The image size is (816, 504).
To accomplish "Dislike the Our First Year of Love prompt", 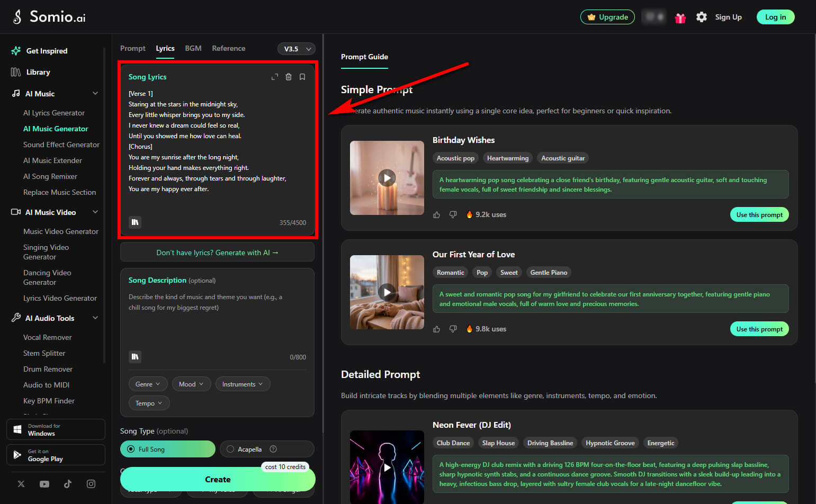I will click(x=453, y=329).
